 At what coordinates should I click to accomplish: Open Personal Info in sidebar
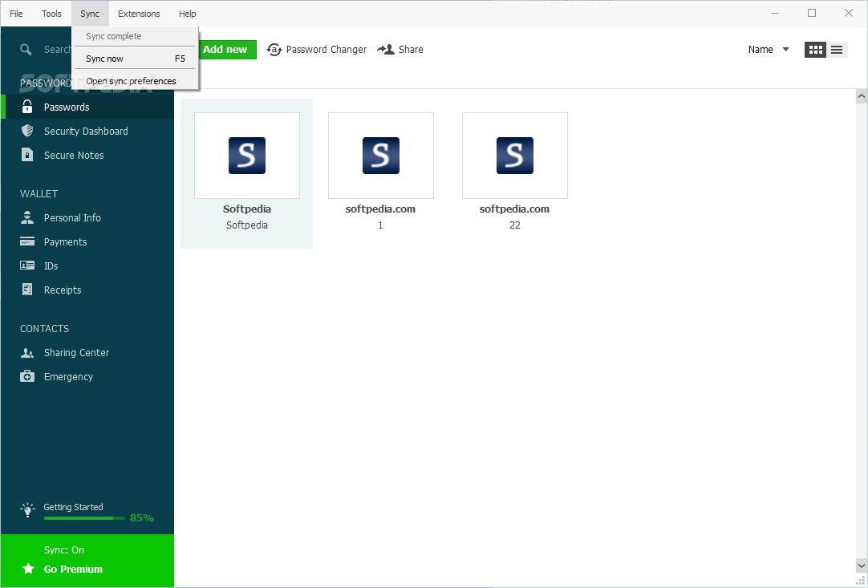coord(87,217)
